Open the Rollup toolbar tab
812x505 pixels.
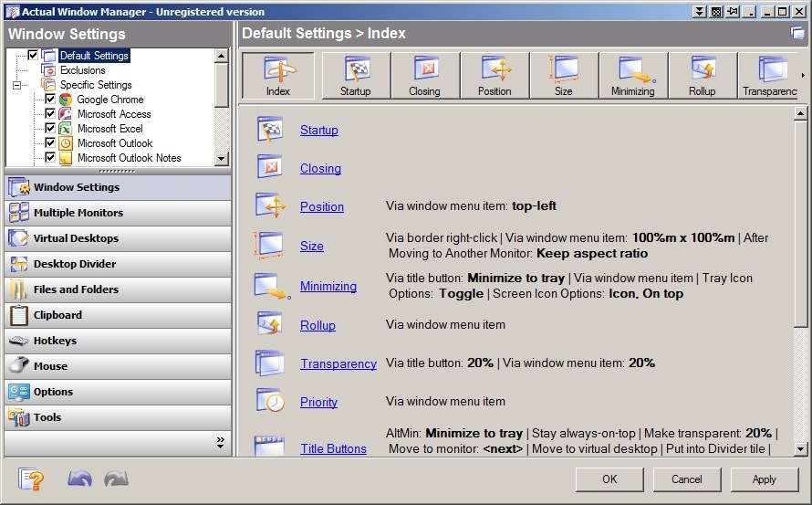coord(703,76)
